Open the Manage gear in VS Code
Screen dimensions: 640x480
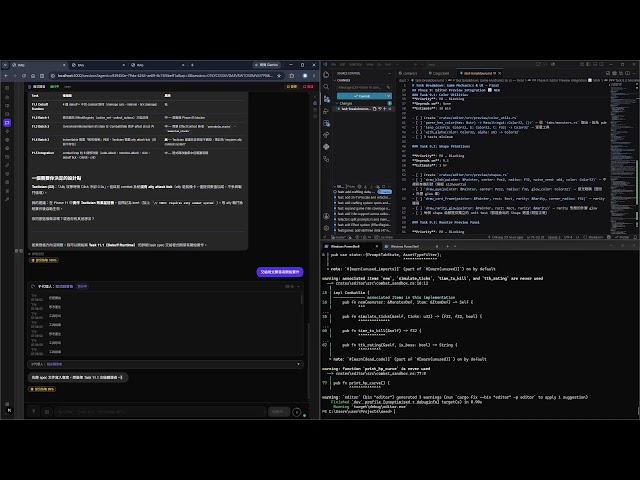click(x=326, y=228)
